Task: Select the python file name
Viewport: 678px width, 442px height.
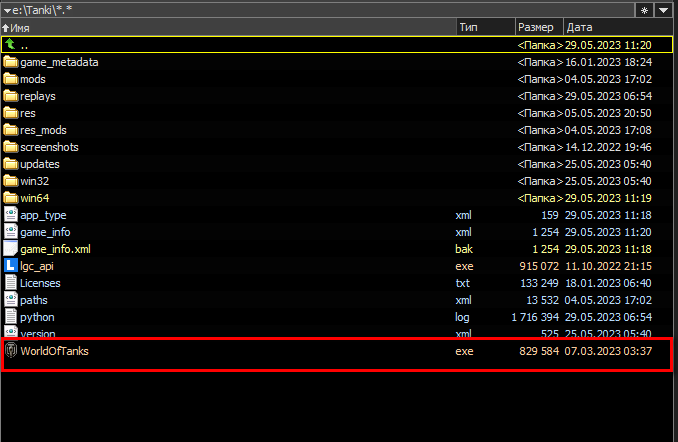Action: coord(37,317)
